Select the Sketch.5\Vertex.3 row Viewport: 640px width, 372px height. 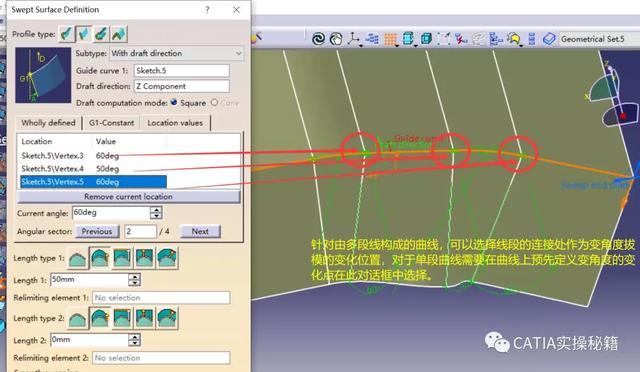[93, 156]
